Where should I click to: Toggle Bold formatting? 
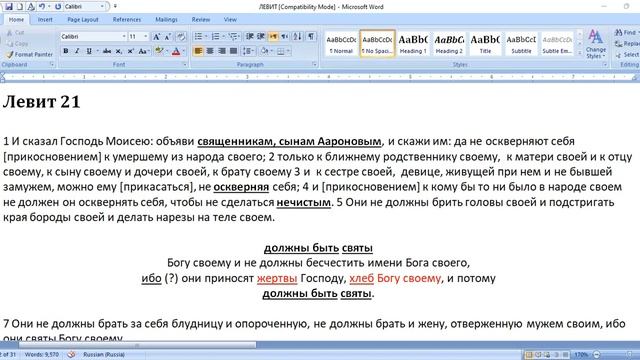coord(66,51)
